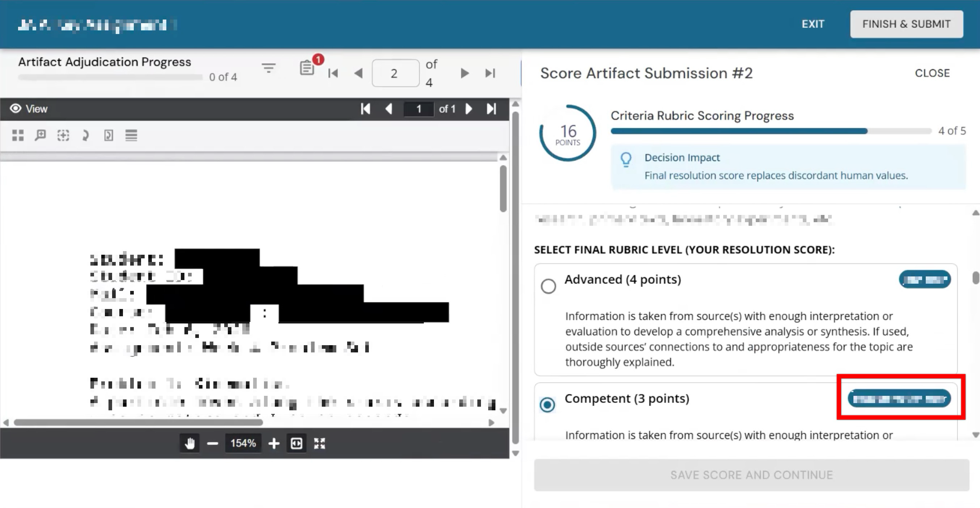
Task: Jump to first artifact submission
Action: coord(333,73)
